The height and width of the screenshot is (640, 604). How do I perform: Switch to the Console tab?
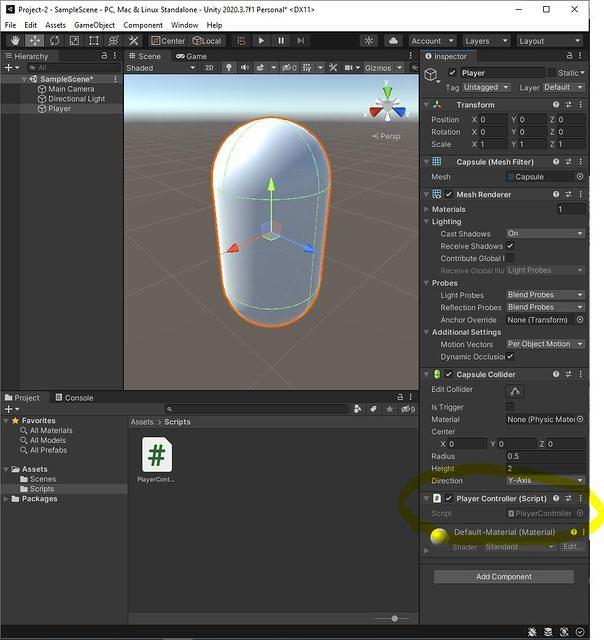pyautogui.click(x=74, y=398)
